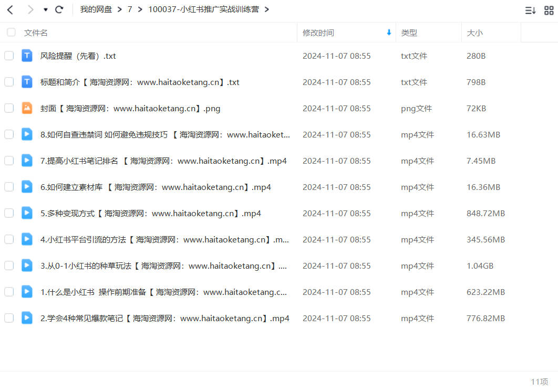558x392 pixels.
Task: Select file name 4.小红书平台引流的方法
Action: [164, 240]
